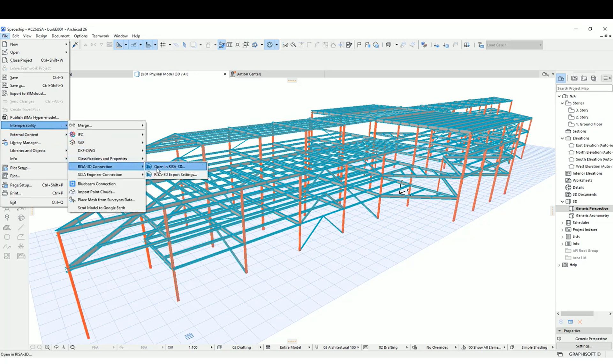The width and height of the screenshot is (613, 364).
Task: Toggle the Snap Guides toolbar button
Action: point(134,45)
